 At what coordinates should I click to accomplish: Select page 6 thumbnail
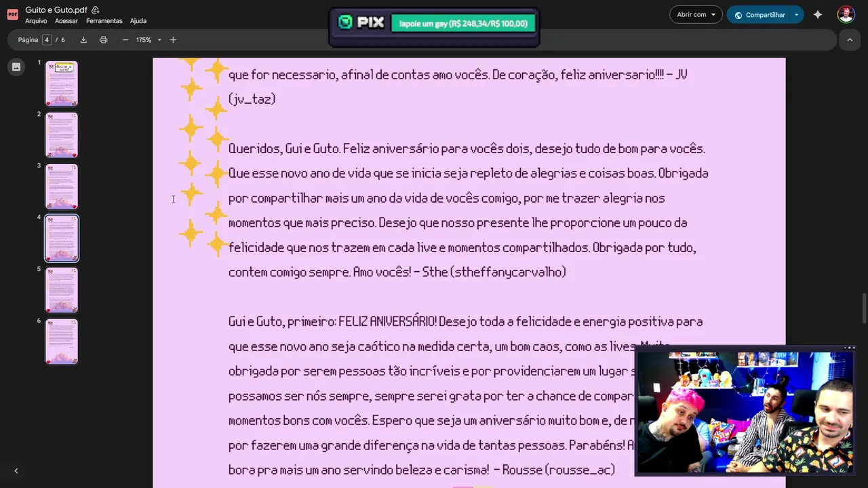(62, 342)
